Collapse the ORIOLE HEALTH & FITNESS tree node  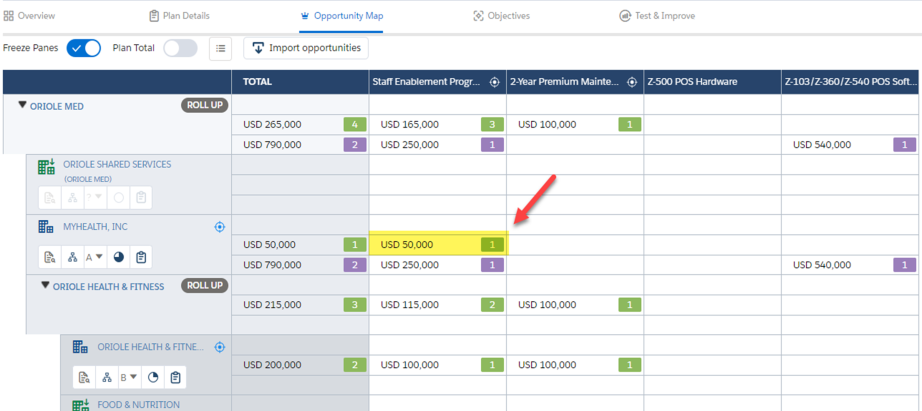click(x=45, y=286)
